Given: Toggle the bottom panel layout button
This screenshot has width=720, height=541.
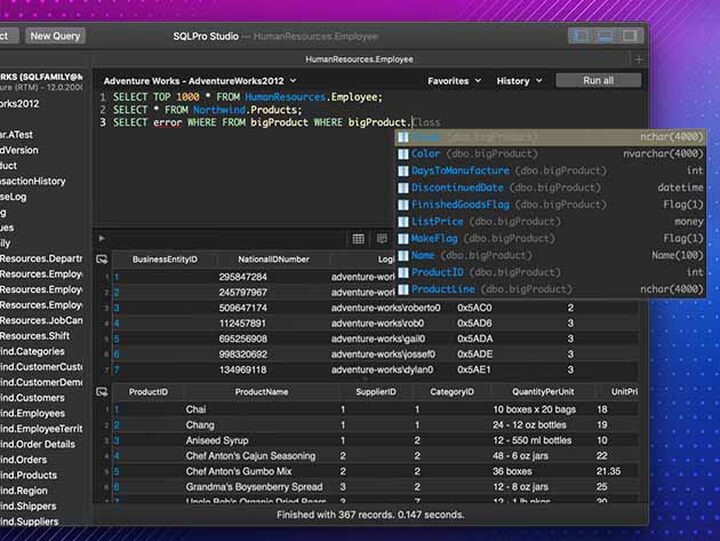Looking at the screenshot, I should click(x=605, y=36).
